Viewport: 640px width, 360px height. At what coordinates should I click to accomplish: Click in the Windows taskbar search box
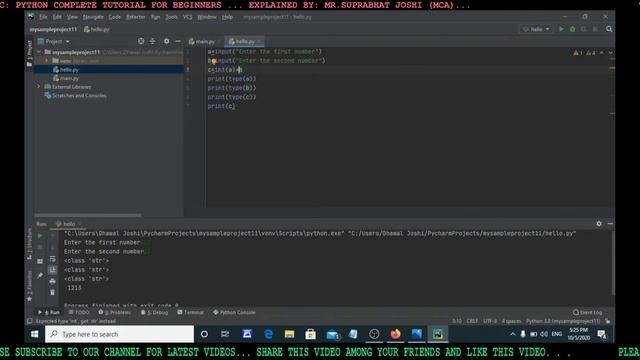119,334
